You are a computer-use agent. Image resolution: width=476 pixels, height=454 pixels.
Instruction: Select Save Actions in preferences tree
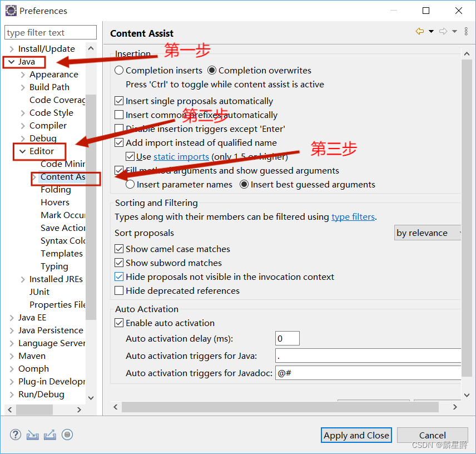point(63,228)
